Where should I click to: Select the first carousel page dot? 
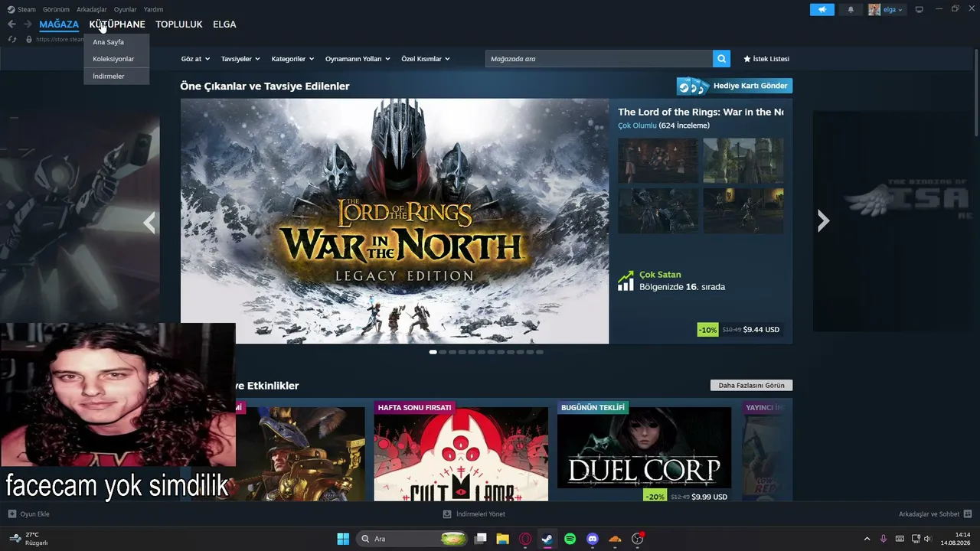[x=433, y=352]
